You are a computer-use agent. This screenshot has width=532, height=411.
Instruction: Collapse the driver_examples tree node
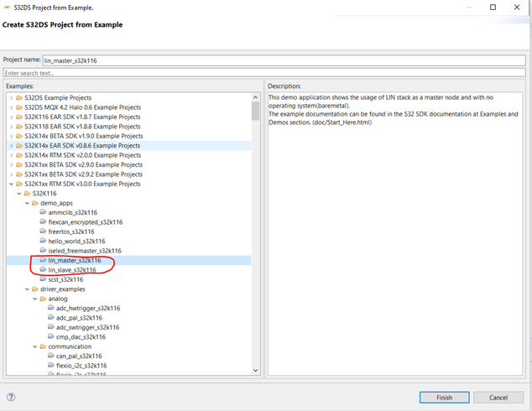[x=27, y=289]
